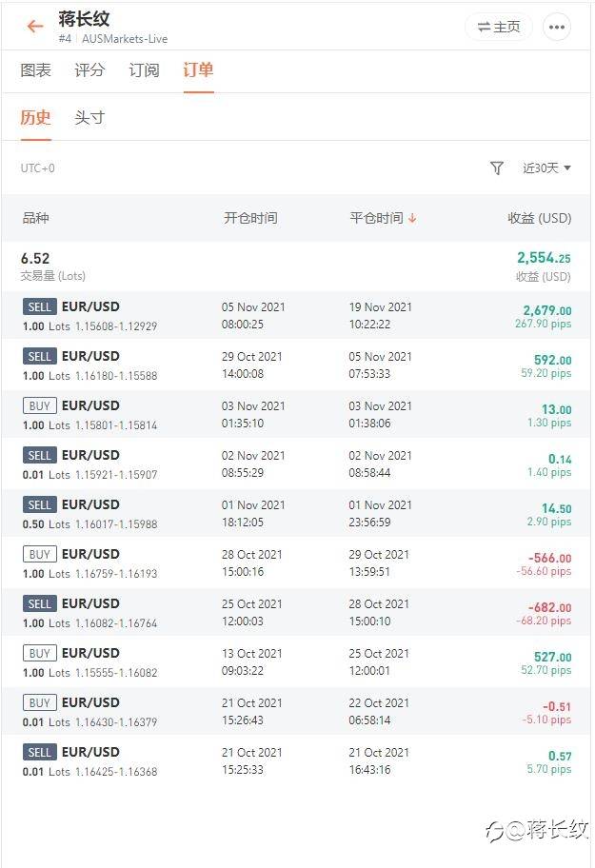
Task: Open the SELL order with 2,679.00 profit
Action: (x=296, y=316)
